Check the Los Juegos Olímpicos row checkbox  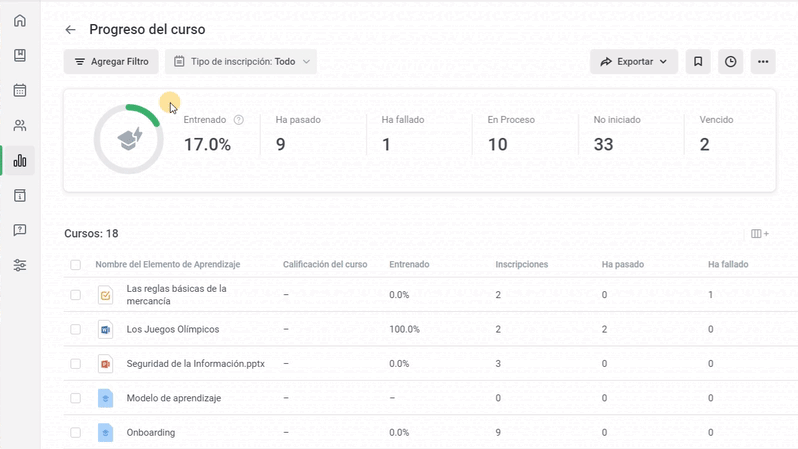pyautogui.click(x=75, y=329)
